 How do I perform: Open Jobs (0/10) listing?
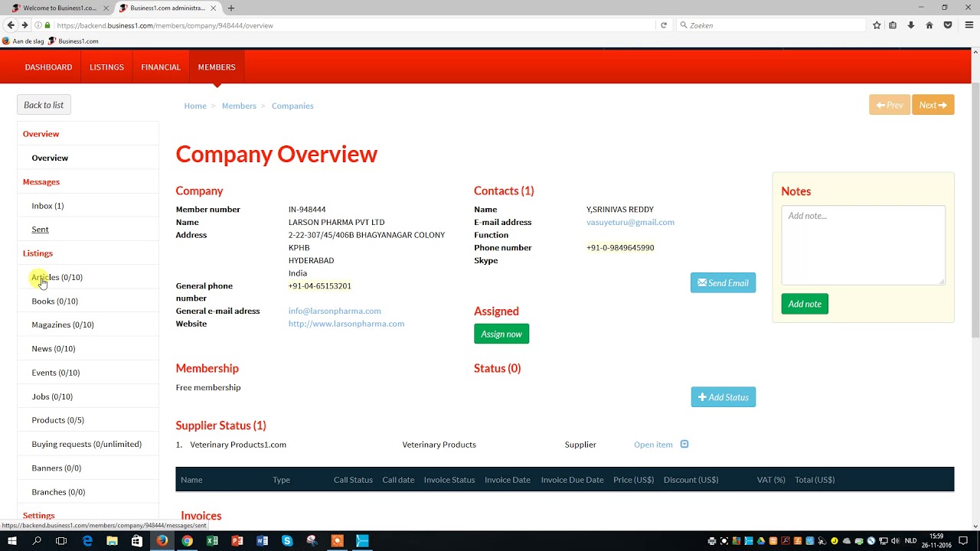(52, 396)
